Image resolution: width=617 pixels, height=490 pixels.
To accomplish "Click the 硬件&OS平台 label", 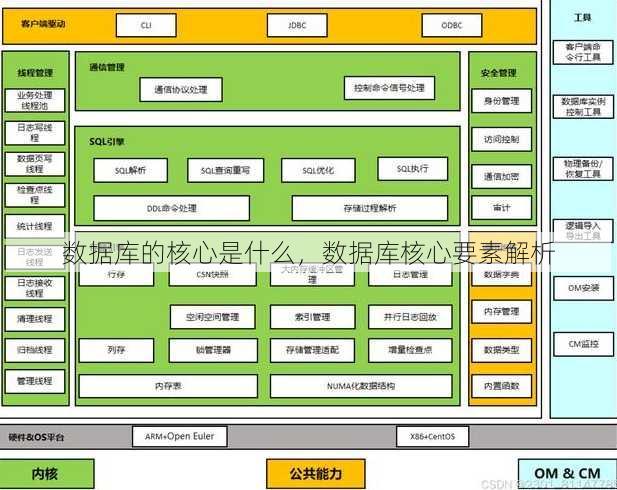I will [x=36, y=437].
